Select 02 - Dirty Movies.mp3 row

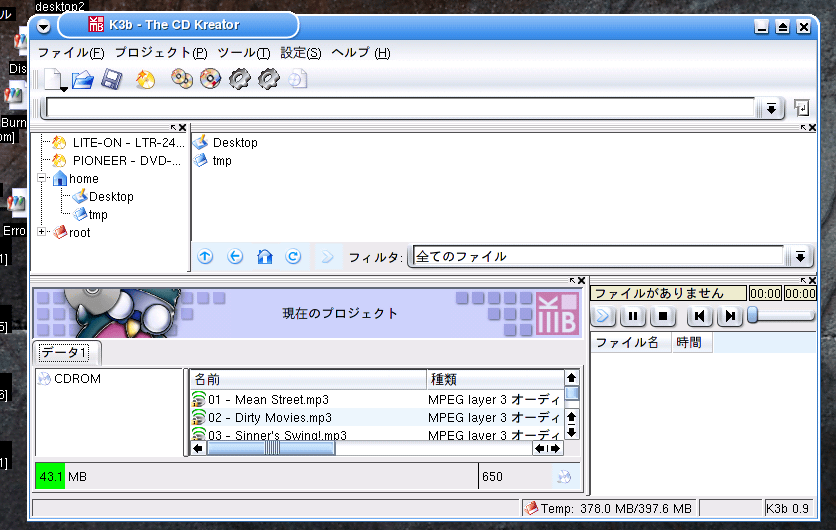click(376, 417)
